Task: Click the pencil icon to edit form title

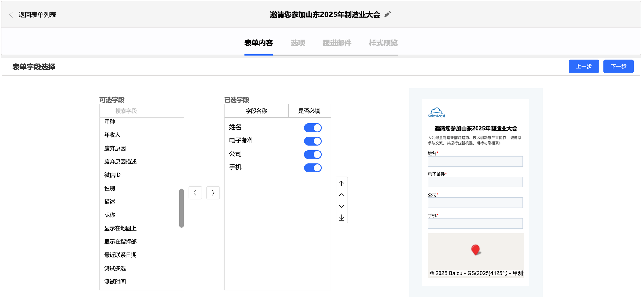Action: [x=388, y=14]
